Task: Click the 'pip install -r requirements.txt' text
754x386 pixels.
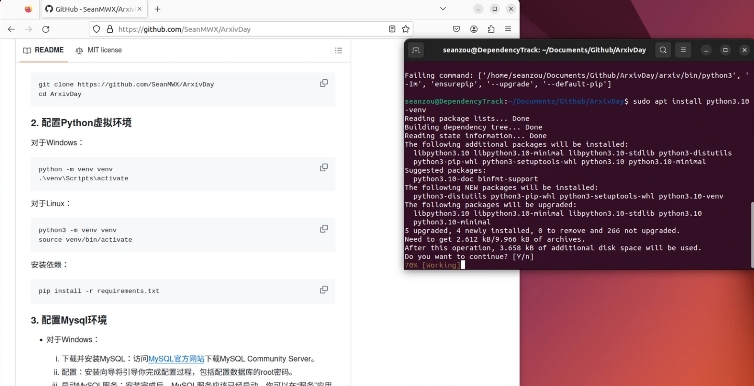Action: coord(99,291)
